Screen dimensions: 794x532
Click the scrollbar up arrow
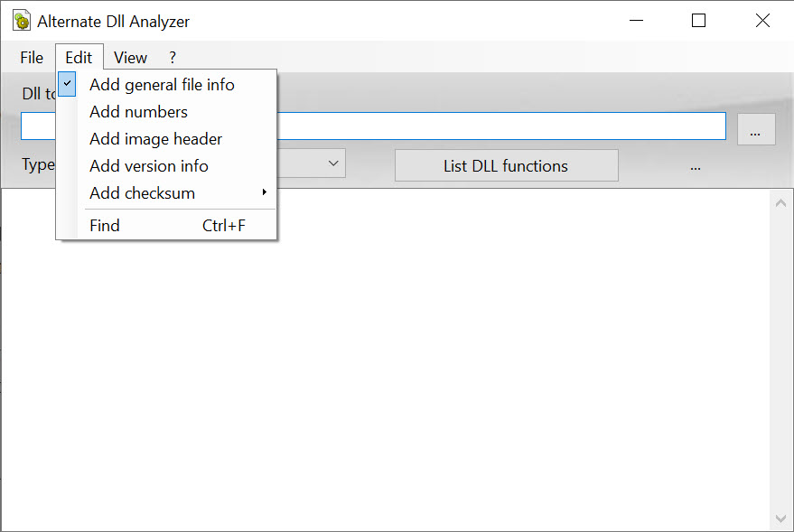pos(780,203)
